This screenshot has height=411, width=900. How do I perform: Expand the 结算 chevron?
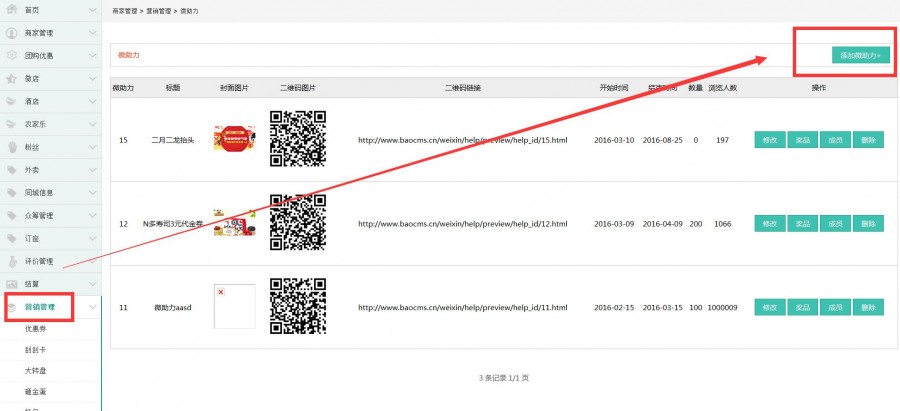[x=93, y=284]
